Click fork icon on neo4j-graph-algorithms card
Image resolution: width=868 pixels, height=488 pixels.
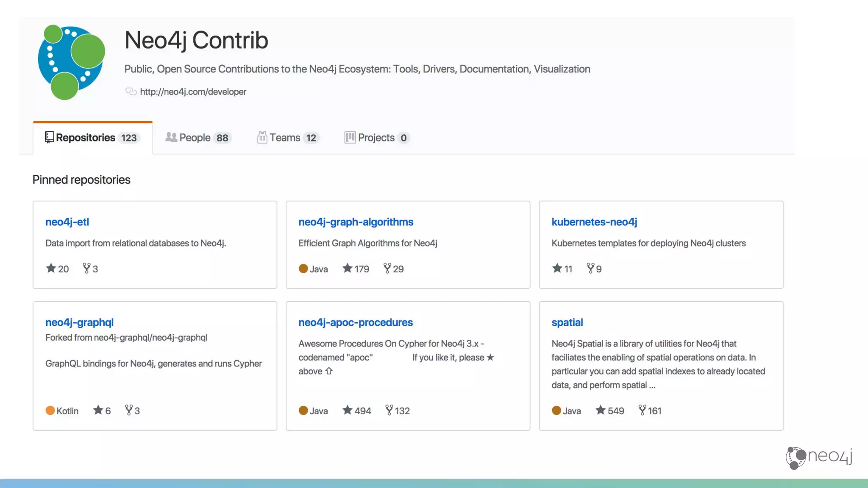point(387,268)
